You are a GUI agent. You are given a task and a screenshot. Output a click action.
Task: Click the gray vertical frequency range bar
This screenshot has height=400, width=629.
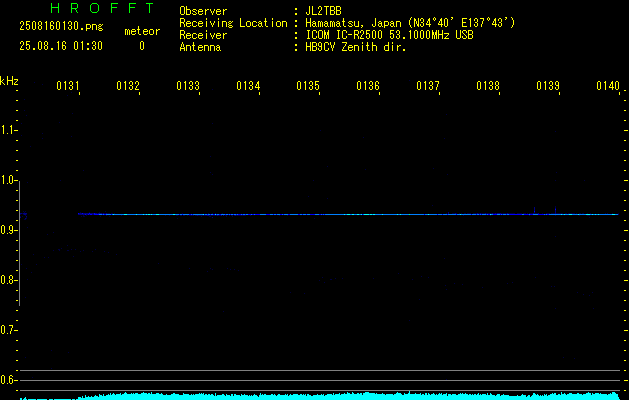[20, 244]
